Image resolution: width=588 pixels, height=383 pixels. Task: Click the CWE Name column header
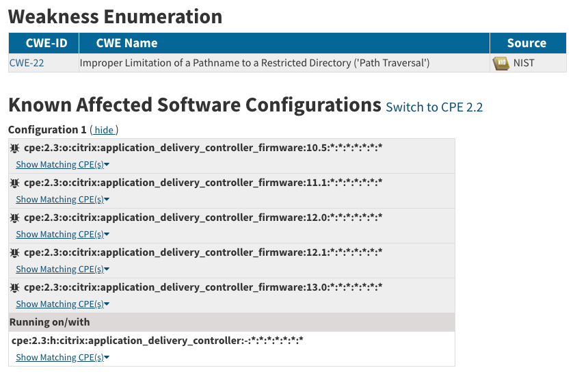126,43
